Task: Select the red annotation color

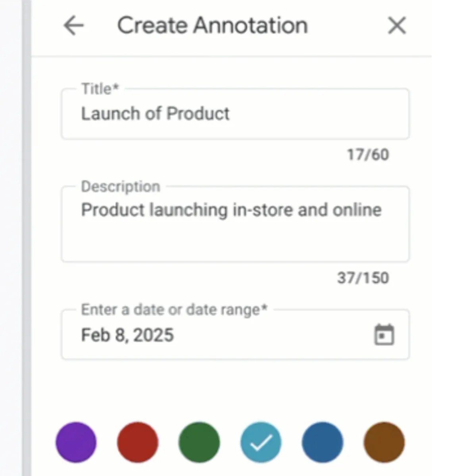Action: 138,442
